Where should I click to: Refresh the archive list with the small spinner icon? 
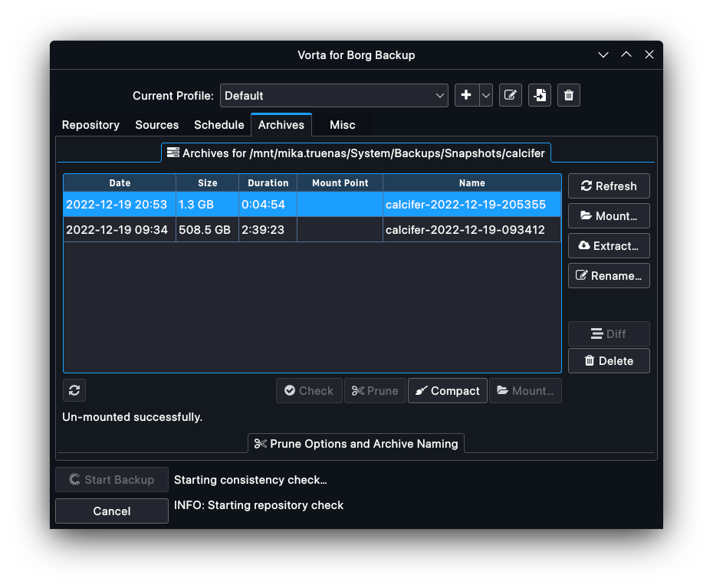pos(74,390)
